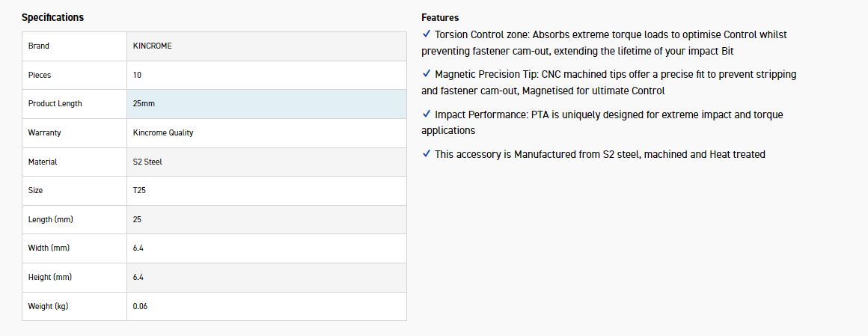
Task: Click the Specifications heading
Action: (x=52, y=17)
